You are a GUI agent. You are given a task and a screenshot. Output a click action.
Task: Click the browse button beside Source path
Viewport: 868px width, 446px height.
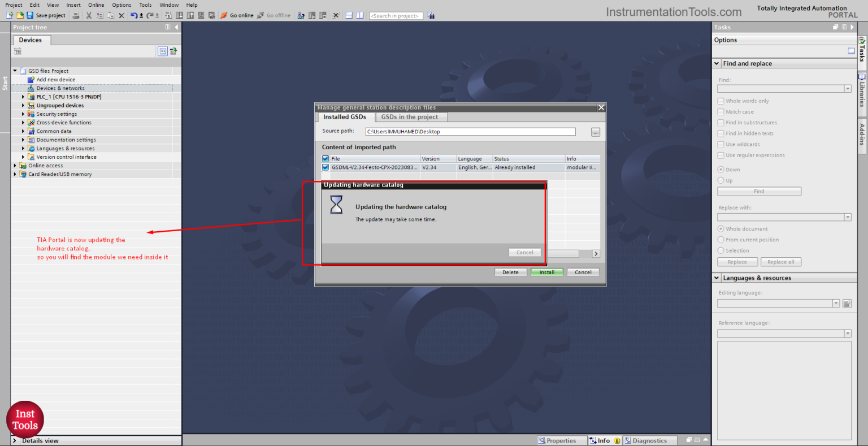[595, 132]
